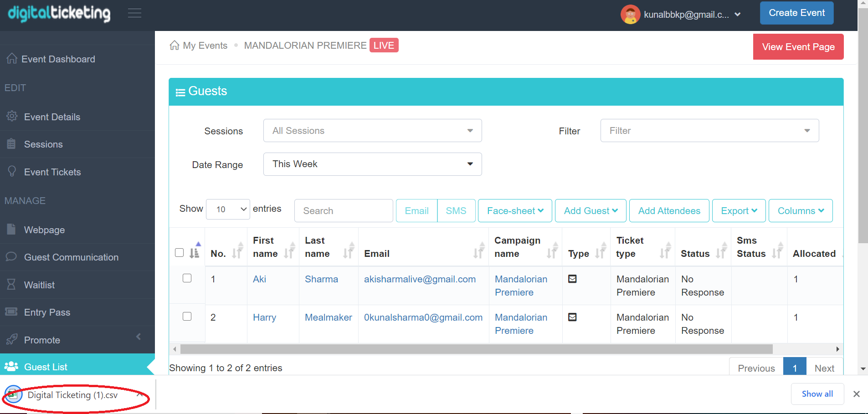868x414 pixels.
Task: Click the SMS button
Action: [x=456, y=210]
